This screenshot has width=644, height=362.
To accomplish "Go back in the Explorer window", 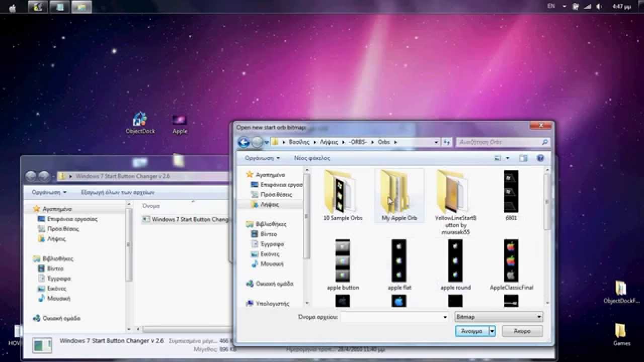I will tap(31, 176).
